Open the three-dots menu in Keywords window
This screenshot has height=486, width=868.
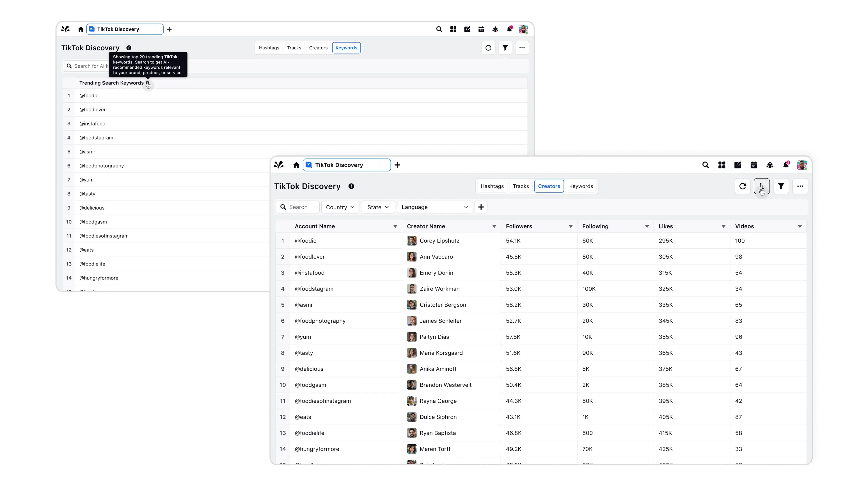click(x=522, y=48)
